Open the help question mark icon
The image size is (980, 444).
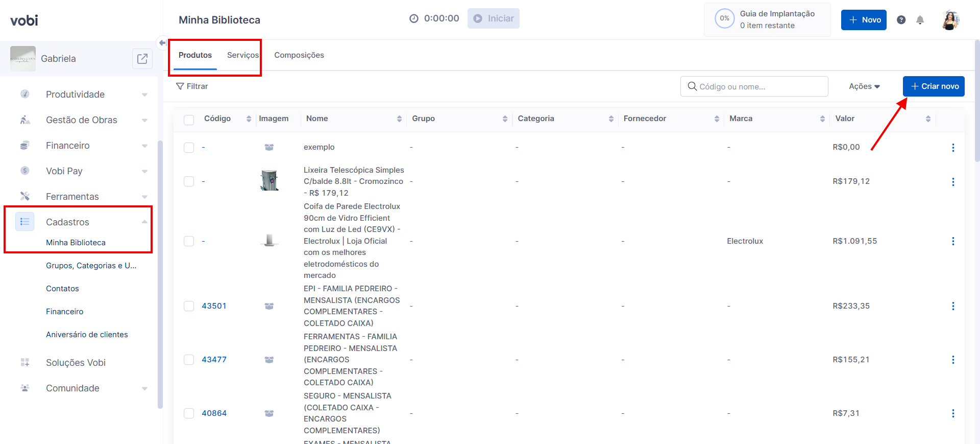click(901, 20)
